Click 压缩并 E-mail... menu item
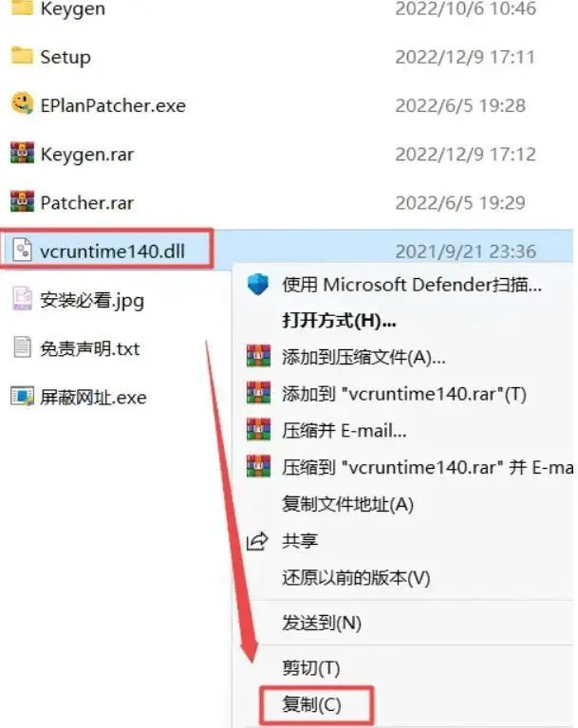This screenshot has height=728, width=578. 344,430
